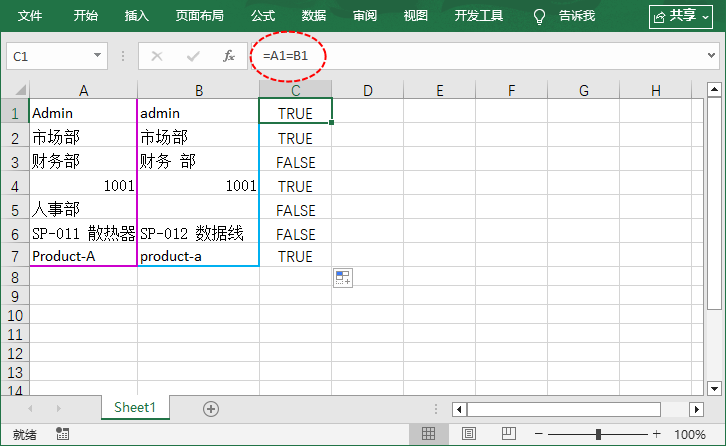
Task: Click cell B7 product-a
Action: coord(198,254)
